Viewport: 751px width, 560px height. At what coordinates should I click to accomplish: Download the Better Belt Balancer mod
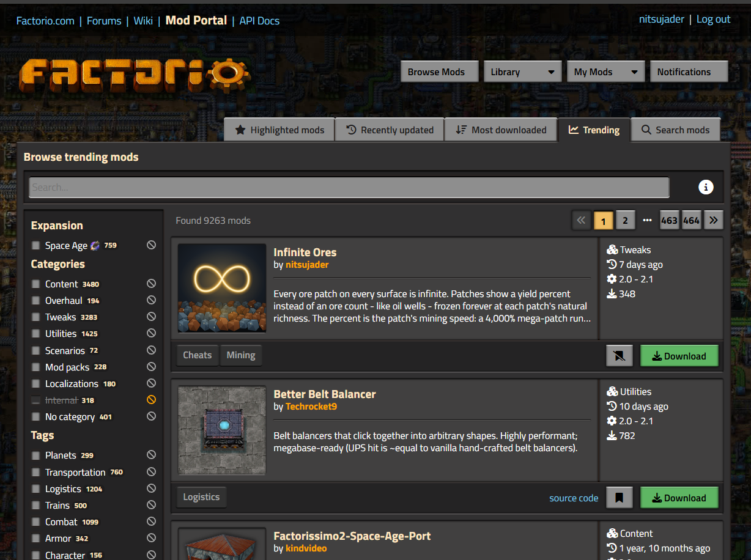point(679,498)
